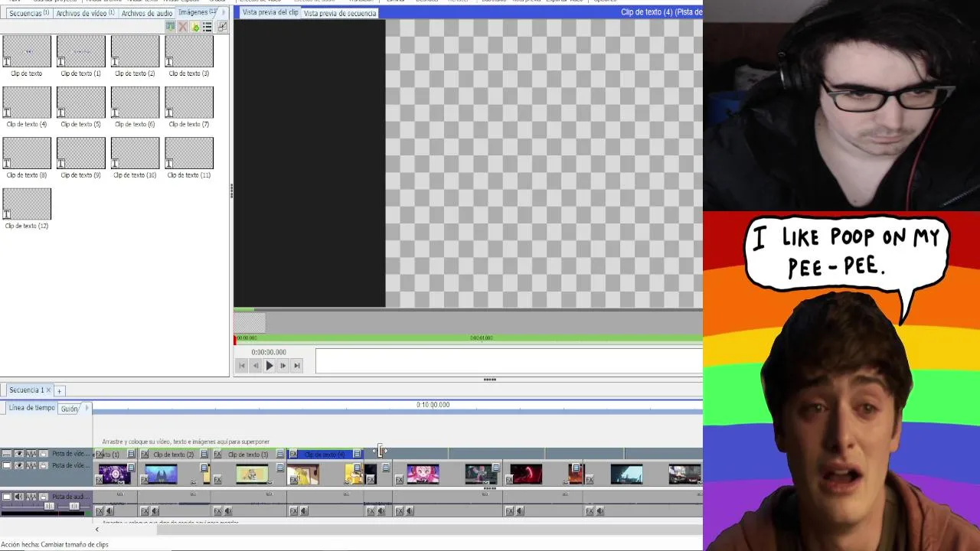The height and width of the screenshot is (551, 980).
Task: Add new sequence with plus button
Action: pyautogui.click(x=59, y=391)
